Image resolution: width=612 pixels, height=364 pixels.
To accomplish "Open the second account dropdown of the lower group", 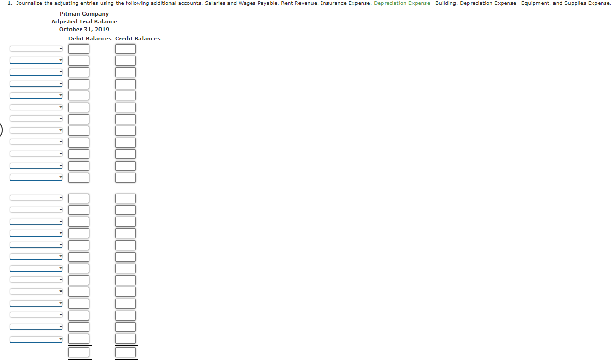I will tap(36, 210).
